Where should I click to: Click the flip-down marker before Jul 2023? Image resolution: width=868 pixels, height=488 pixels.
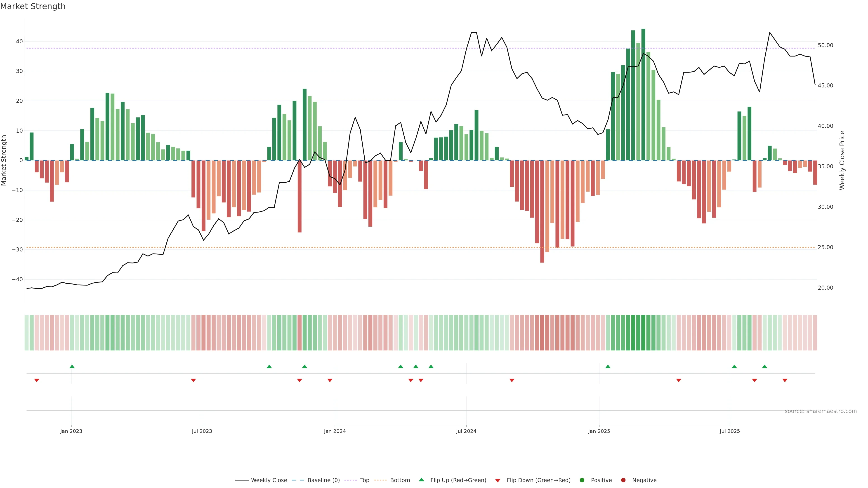[x=193, y=380]
